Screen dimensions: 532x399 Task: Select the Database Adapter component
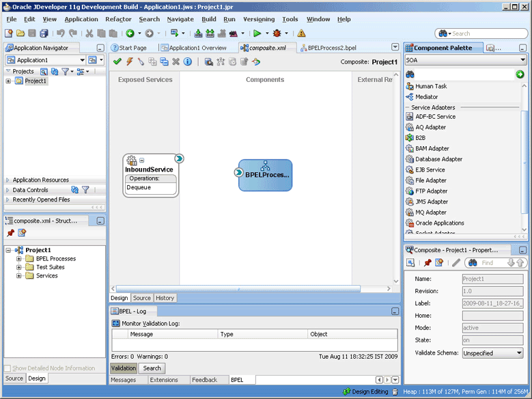(x=438, y=159)
